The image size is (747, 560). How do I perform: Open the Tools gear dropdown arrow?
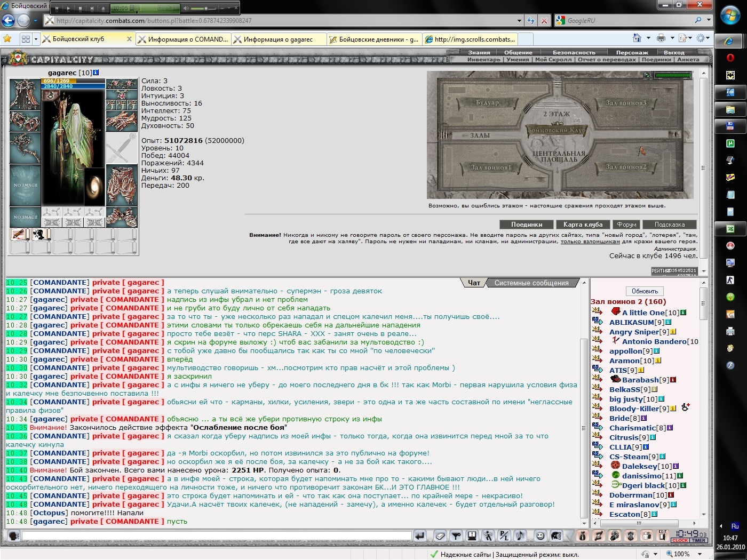(x=709, y=38)
